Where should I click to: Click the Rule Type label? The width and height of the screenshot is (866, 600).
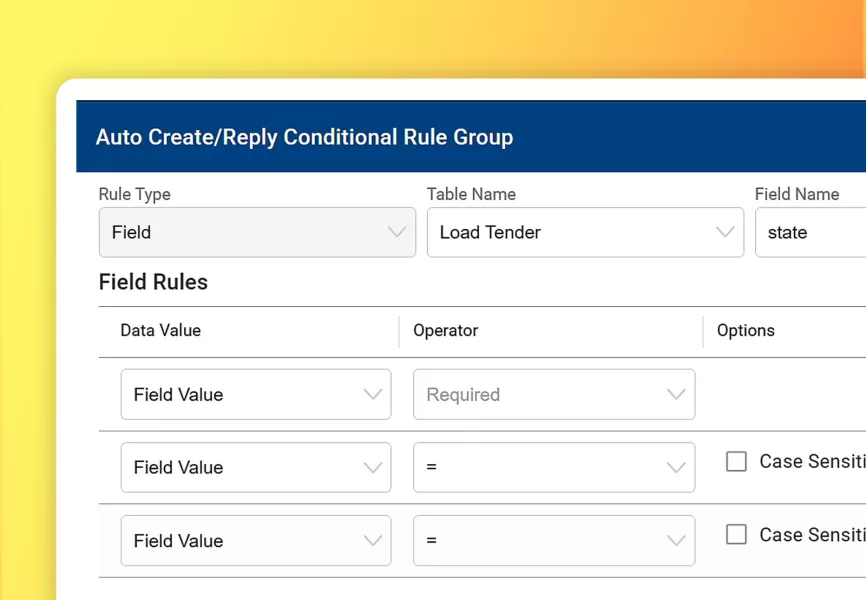135,194
